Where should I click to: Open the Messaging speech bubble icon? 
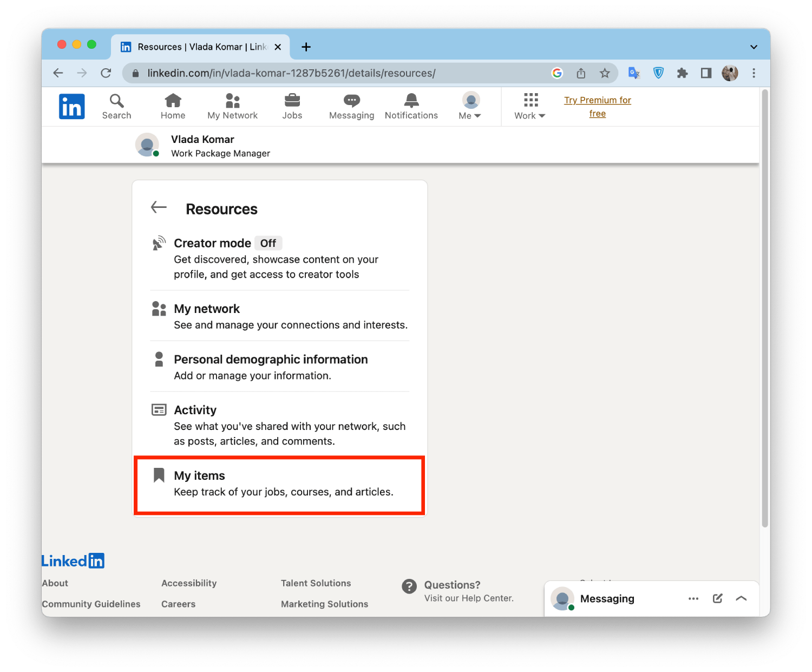(351, 106)
